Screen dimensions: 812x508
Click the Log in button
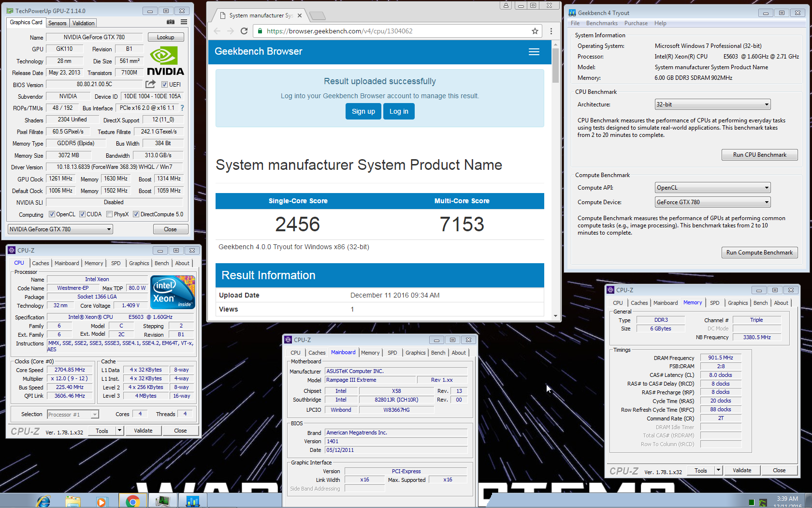[x=399, y=111]
